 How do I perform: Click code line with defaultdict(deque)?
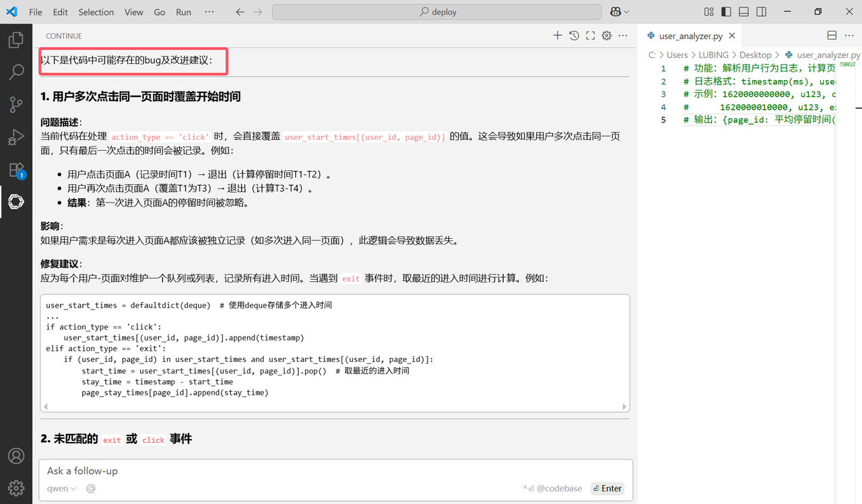pos(189,305)
